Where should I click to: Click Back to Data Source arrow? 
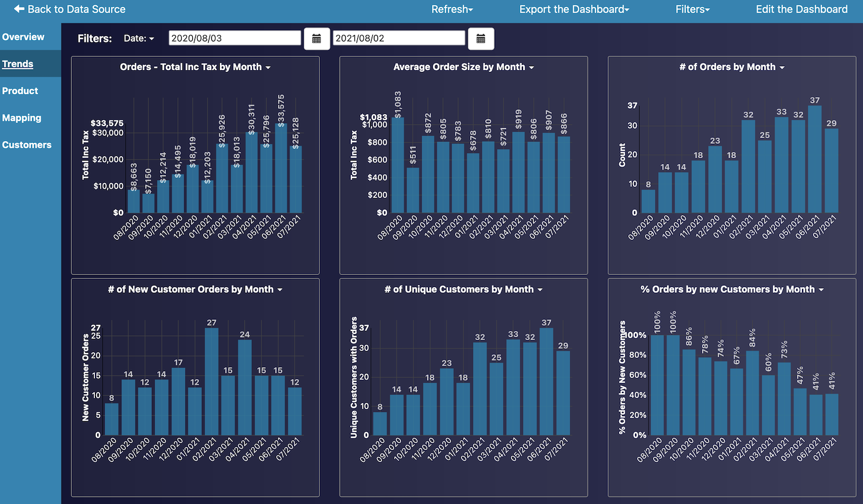click(19, 9)
